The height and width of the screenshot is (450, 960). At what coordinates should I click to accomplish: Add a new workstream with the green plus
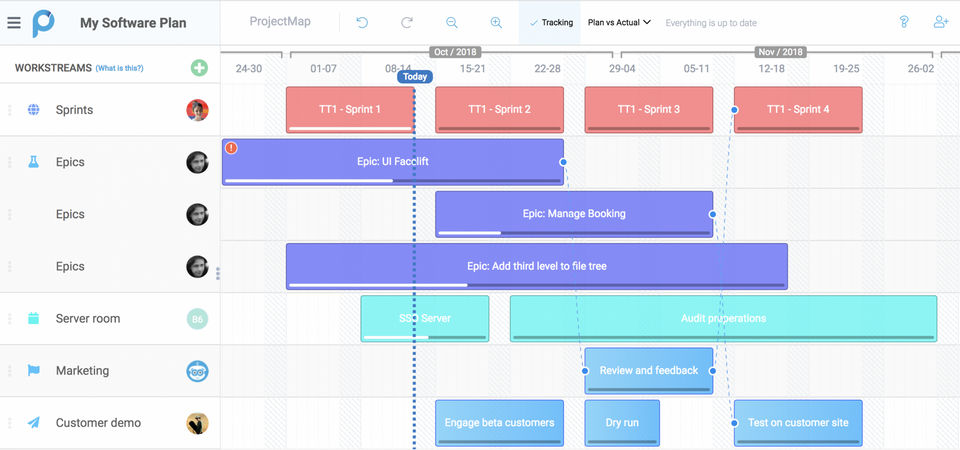click(199, 68)
